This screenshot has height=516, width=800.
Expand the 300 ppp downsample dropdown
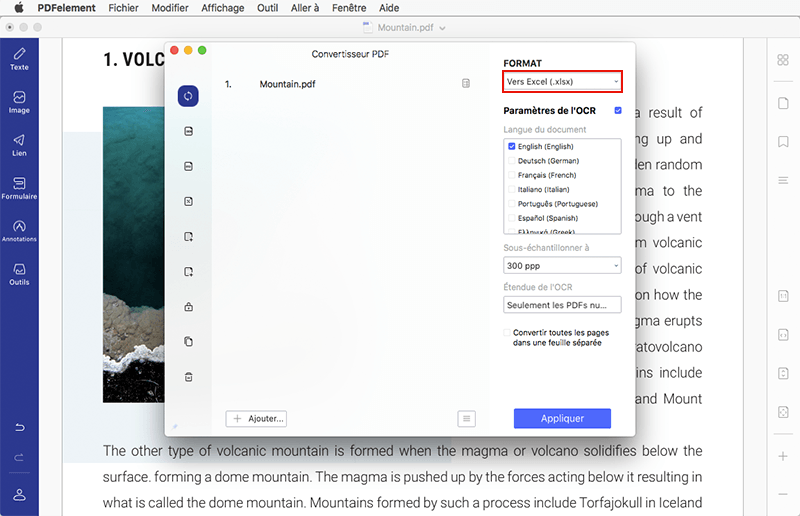562,266
